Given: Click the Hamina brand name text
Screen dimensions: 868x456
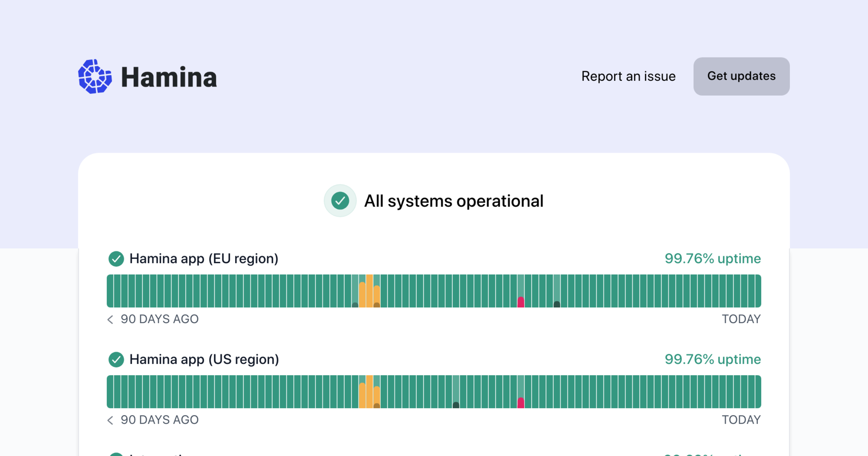Looking at the screenshot, I should (x=169, y=77).
